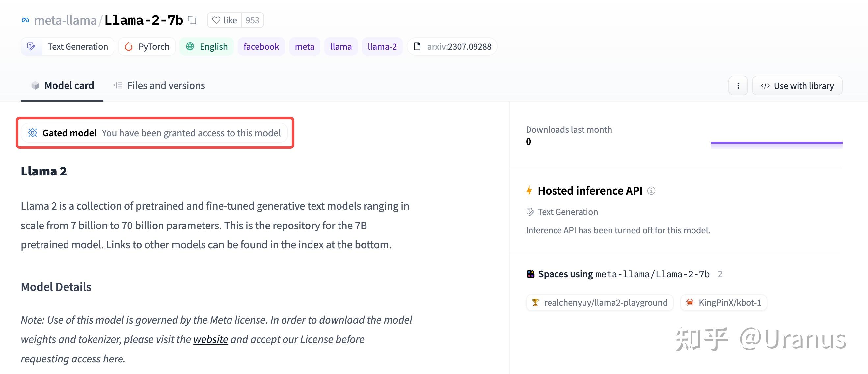The image size is (868, 374).
Task: Open the info icon next to Hosted inference API
Action: [x=651, y=191]
